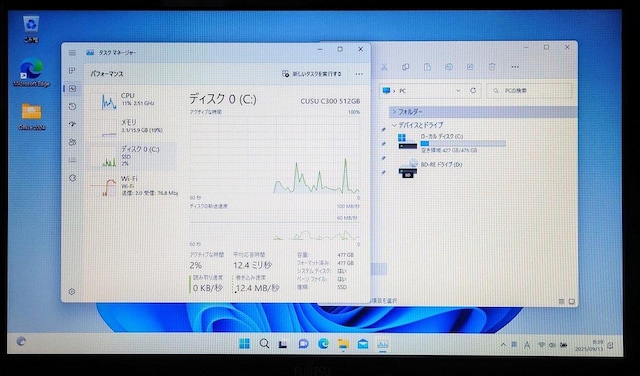This screenshot has width=640, height=376.
Task: Select ローカル ディスク (C:) drive
Action: 452,143
